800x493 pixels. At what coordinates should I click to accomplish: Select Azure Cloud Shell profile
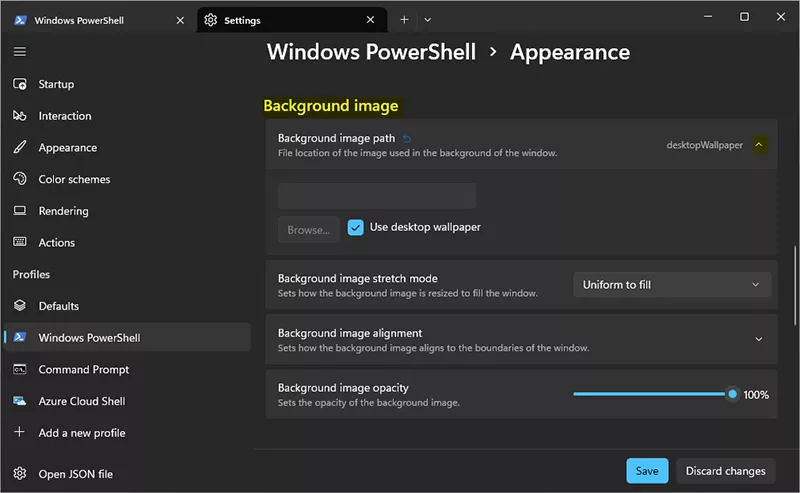click(128, 401)
